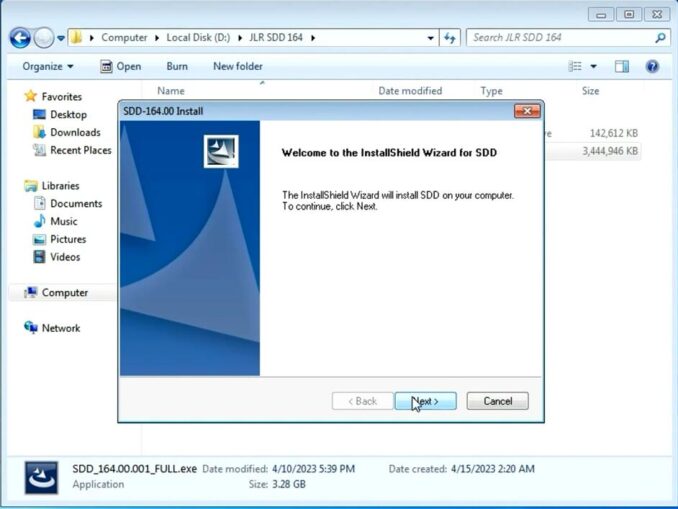This screenshot has height=509, width=678.
Task: Click the Desktop icon in sidebar
Action: [39, 115]
